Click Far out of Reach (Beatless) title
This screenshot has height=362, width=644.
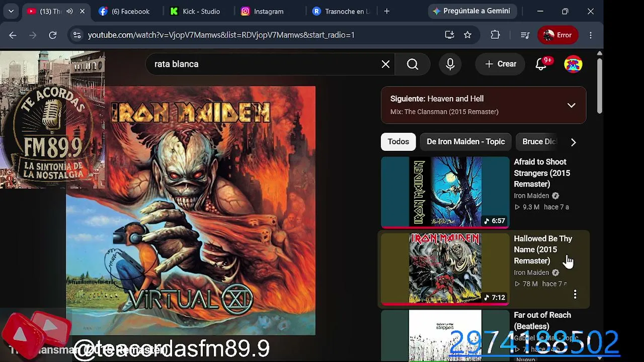coord(542,321)
